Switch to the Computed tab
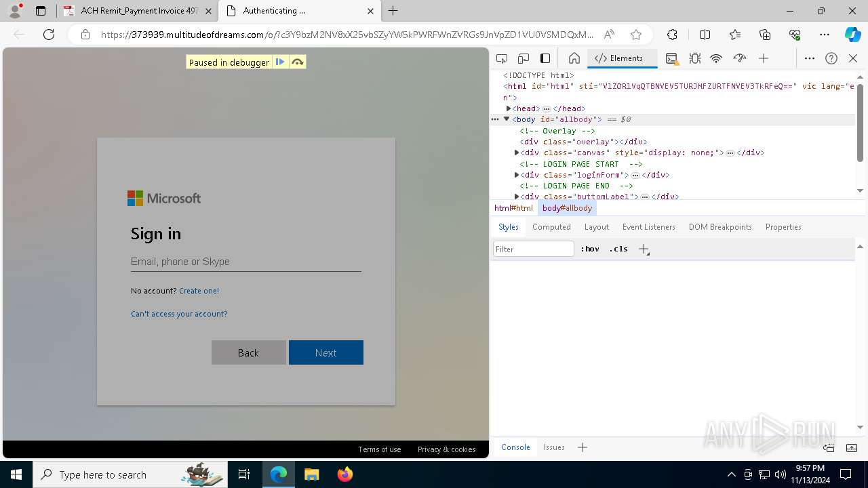 coord(551,227)
